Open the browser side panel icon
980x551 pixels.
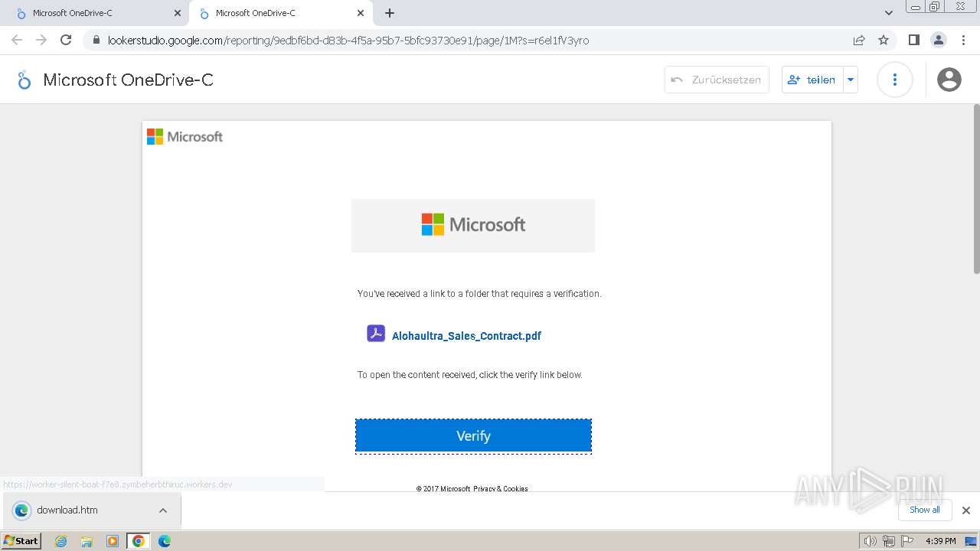pos(913,40)
